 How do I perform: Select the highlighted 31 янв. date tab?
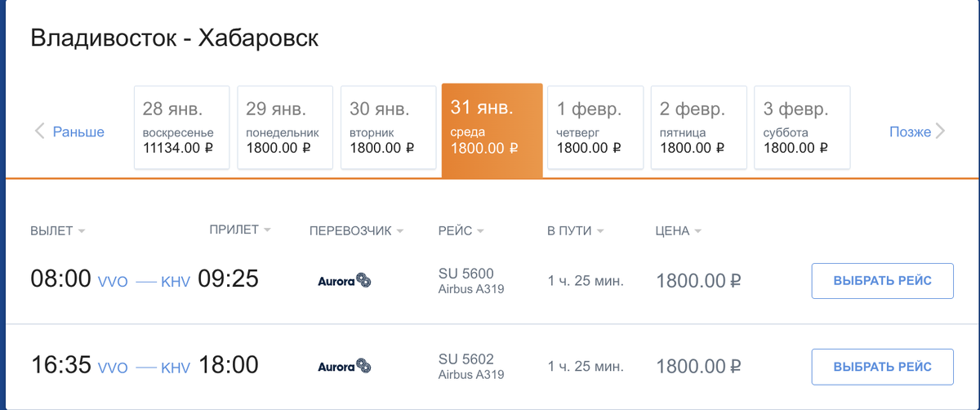click(492, 130)
